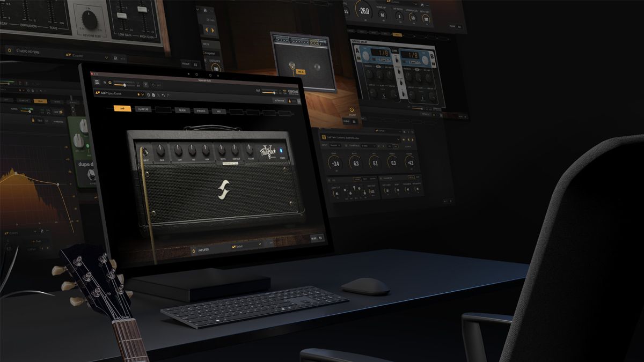Click the undo arrow next to the preset name
This screenshot has height=362, width=644.
pos(163,95)
